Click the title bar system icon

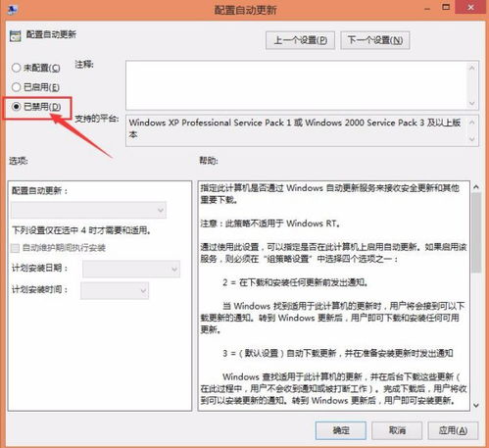pos(12,9)
